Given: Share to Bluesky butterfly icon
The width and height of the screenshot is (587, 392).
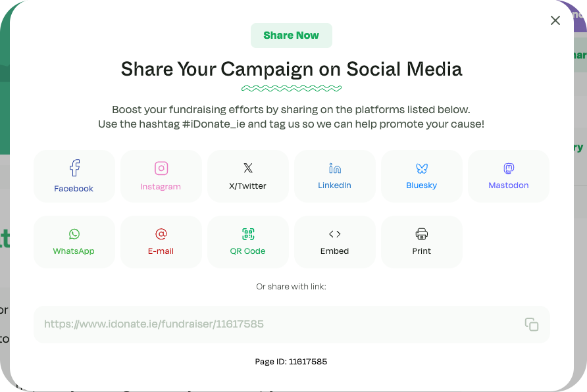Looking at the screenshot, I should (x=422, y=168).
